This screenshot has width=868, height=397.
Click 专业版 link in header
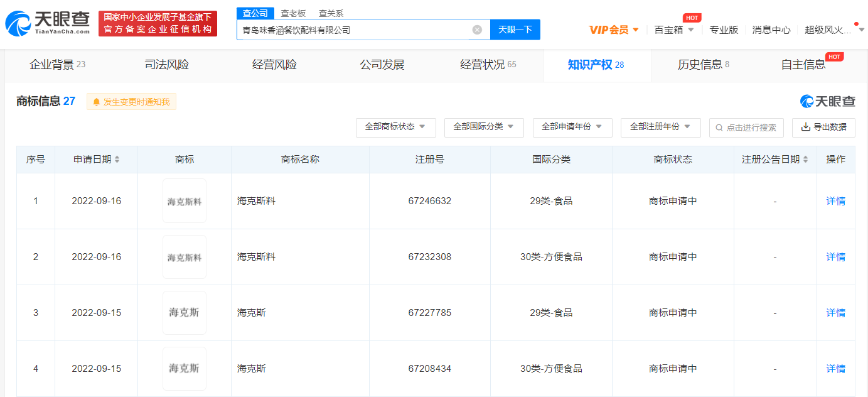point(724,30)
